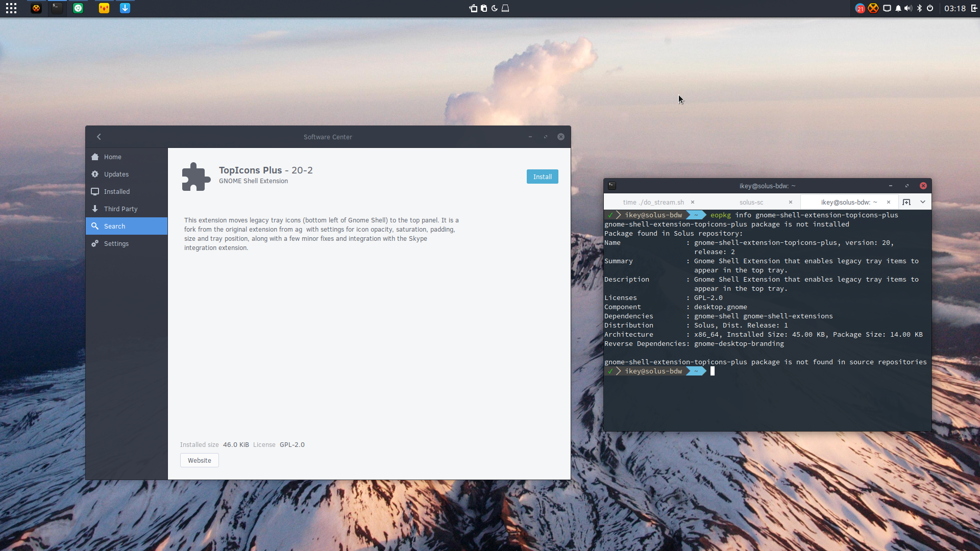Screen dimensions: 980x551
Task: Click the 46.0 KiB installed size value
Action: point(236,445)
